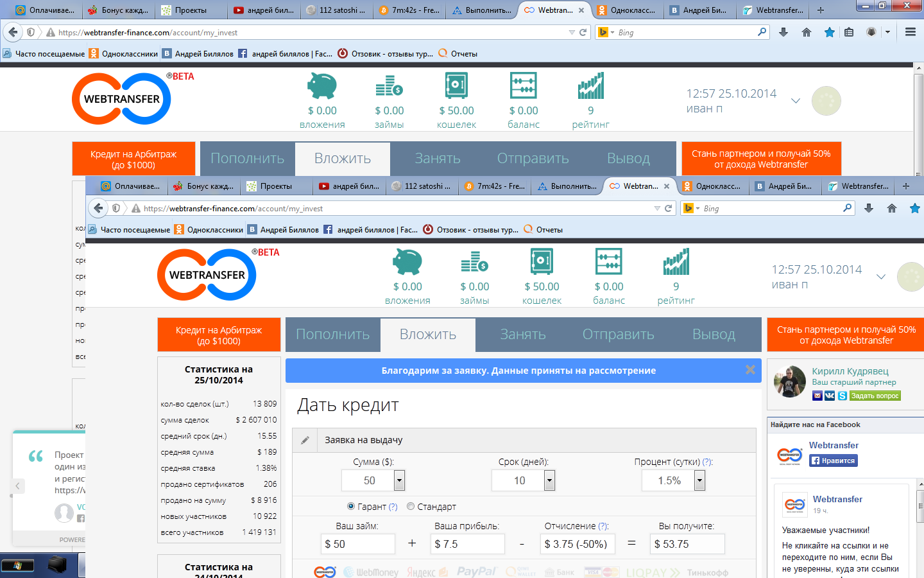Click the Skype icon under Кирилл Кудрявец
924x578 pixels.
tap(842, 396)
